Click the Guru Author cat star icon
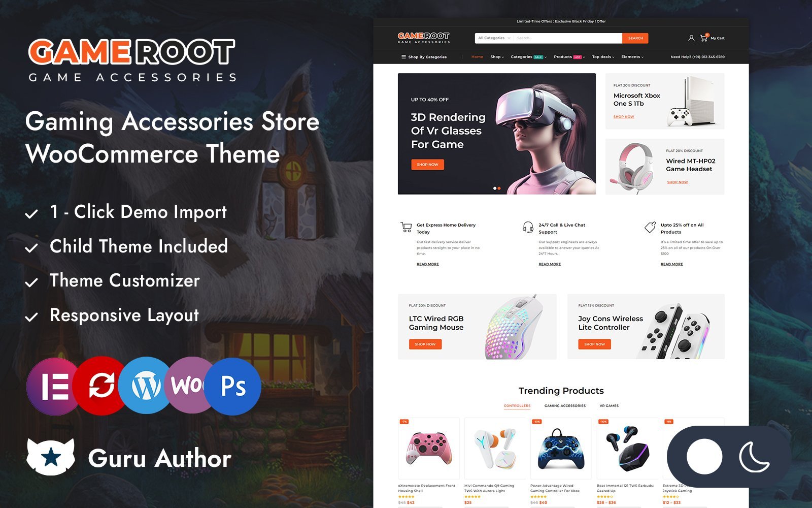The height and width of the screenshot is (508, 812). pos(51,457)
